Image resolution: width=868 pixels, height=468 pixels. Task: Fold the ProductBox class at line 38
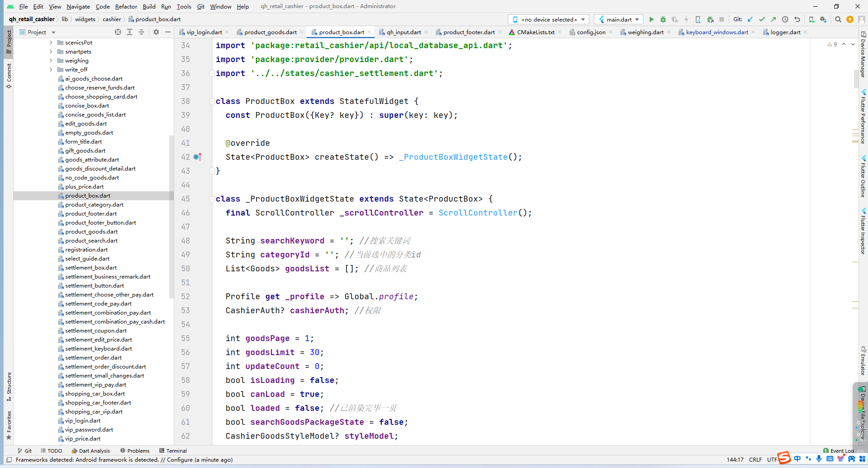coord(212,102)
